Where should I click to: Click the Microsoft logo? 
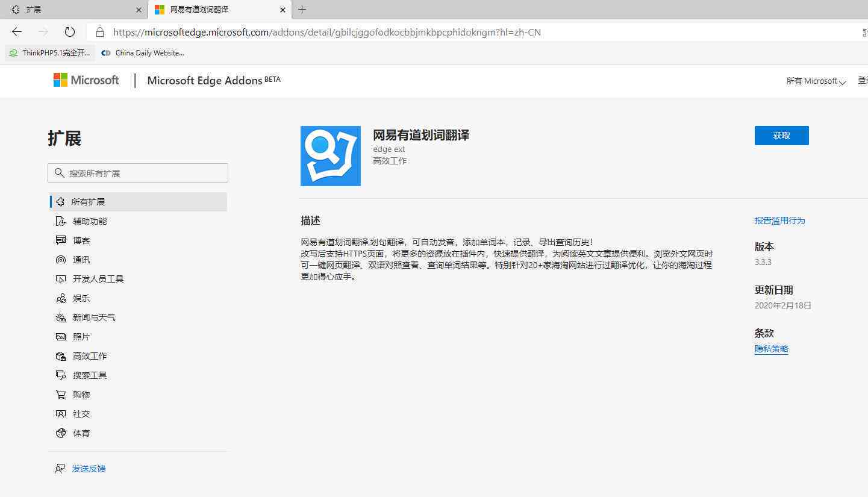[x=86, y=80]
